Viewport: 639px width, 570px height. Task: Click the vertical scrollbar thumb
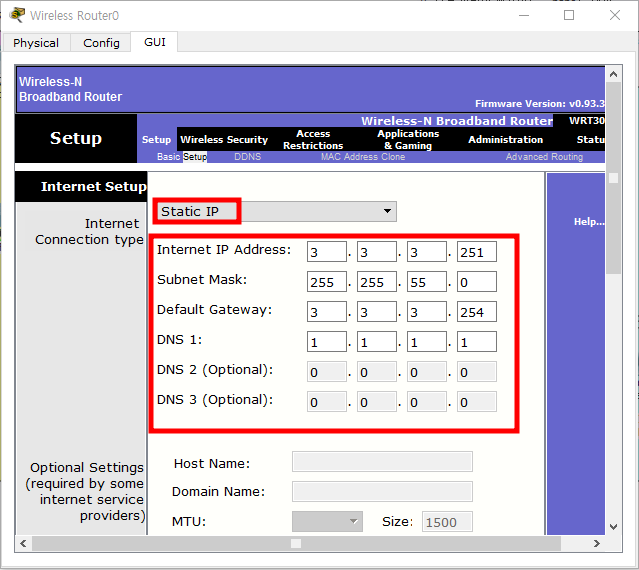613,178
